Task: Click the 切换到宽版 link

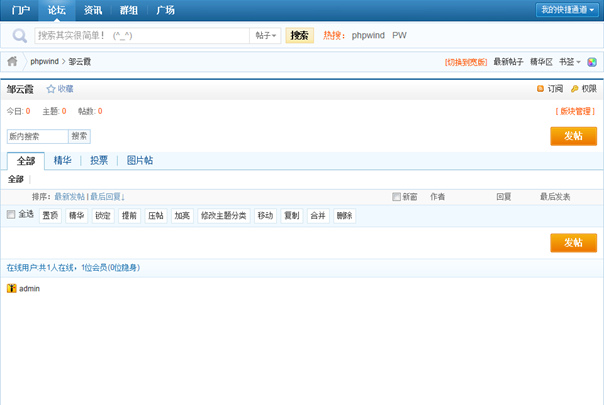Action: 466,62
